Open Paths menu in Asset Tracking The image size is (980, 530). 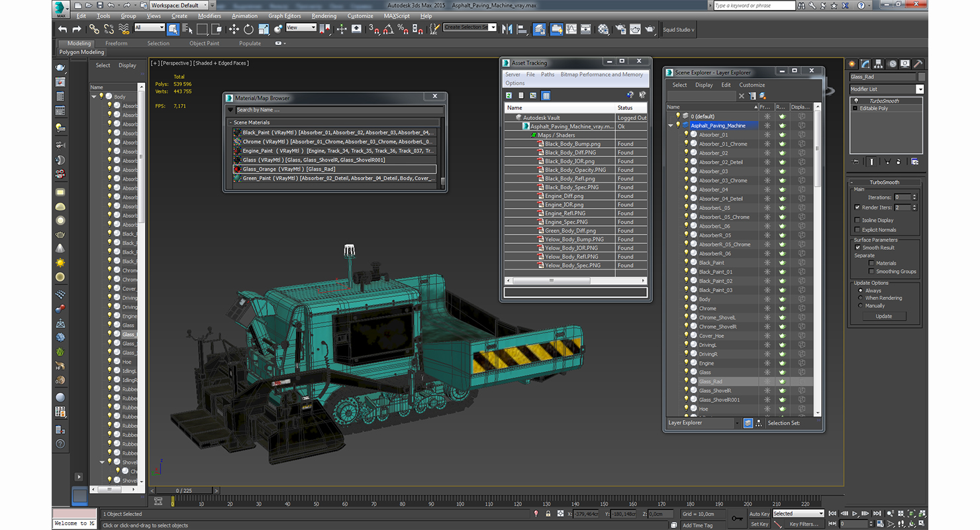(x=548, y=75)
